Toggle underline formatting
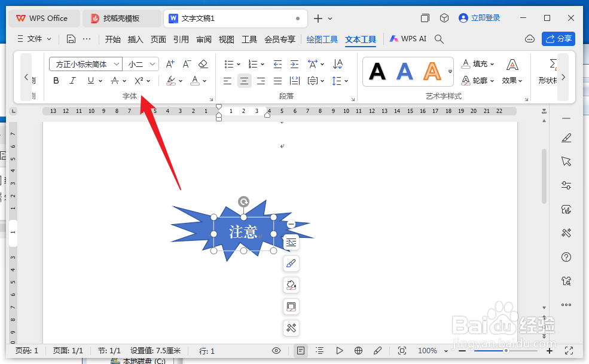This screenshot has height=364, width=589. point(90,80)
